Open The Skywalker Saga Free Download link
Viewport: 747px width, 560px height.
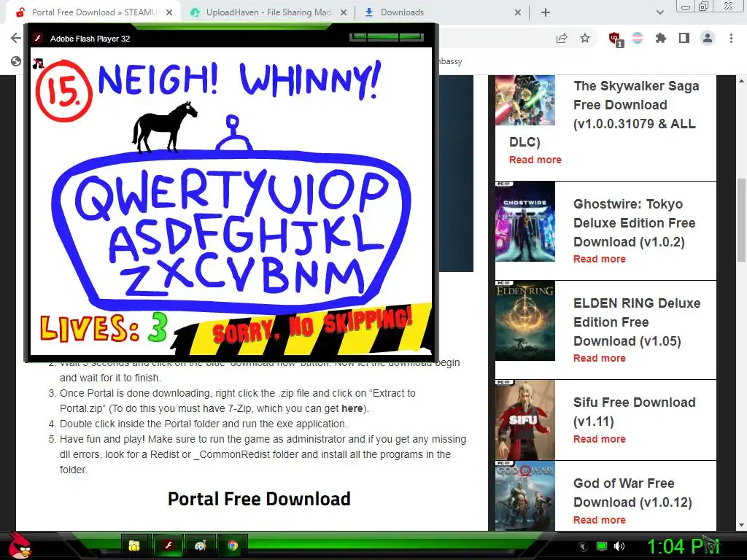pyautogui.click(x=636, y=105)
